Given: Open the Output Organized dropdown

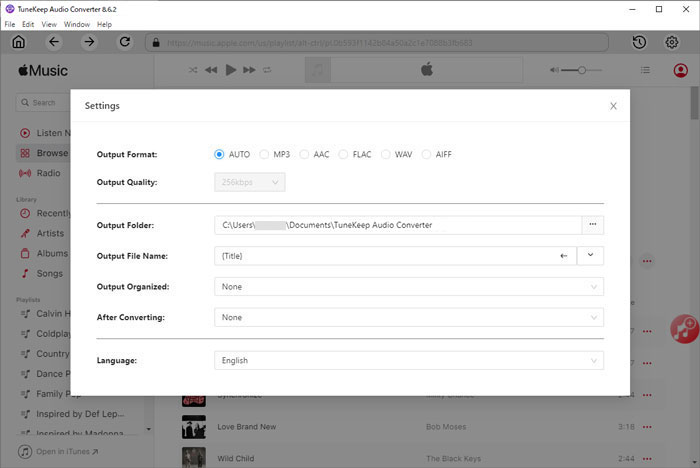Looking at the screenshot, I should pos(409,287).
